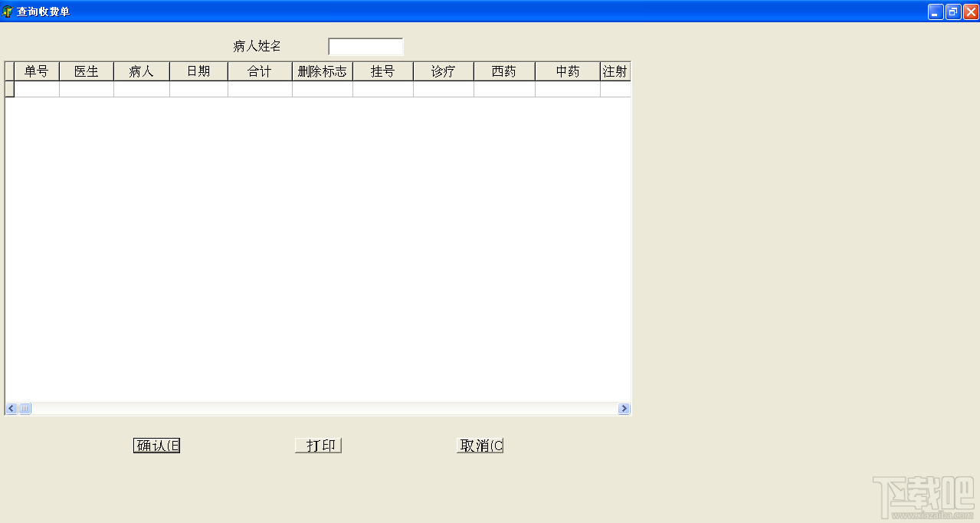Select the 合计 column header
The image size is (980, 523).
coord(259,71)
